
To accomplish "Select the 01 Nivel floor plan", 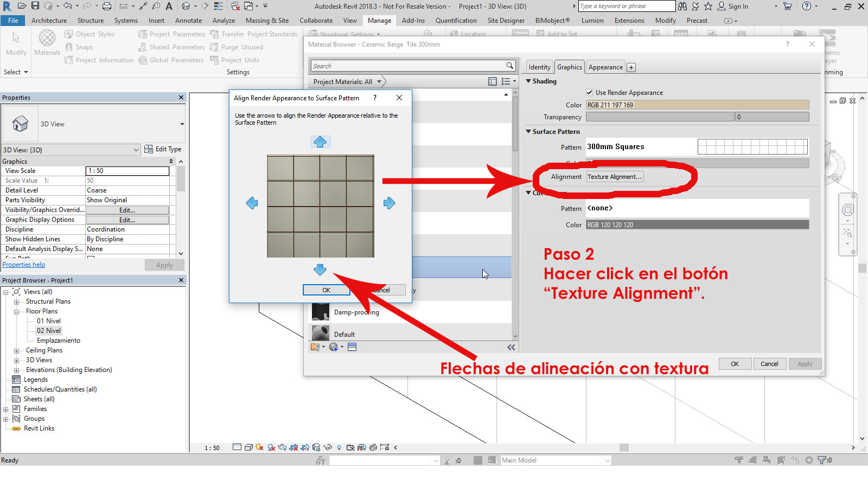I will click(x=49, y=321).
